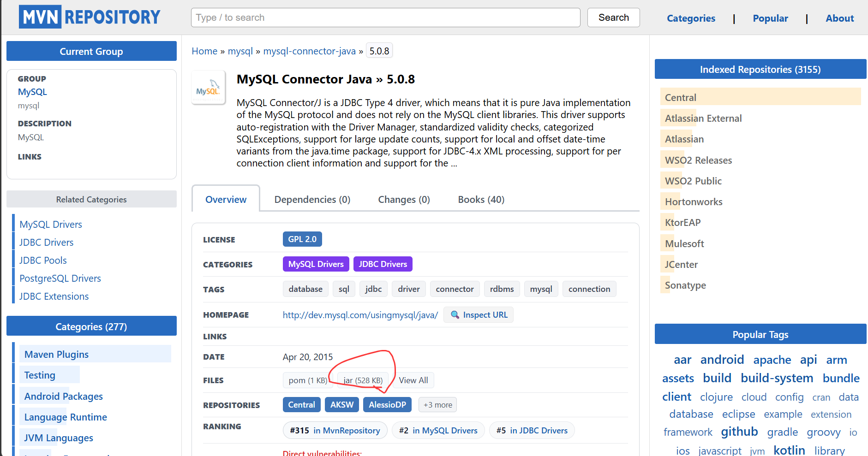
Task: Click the MVN Repository logo
Action: click(90, 17)
